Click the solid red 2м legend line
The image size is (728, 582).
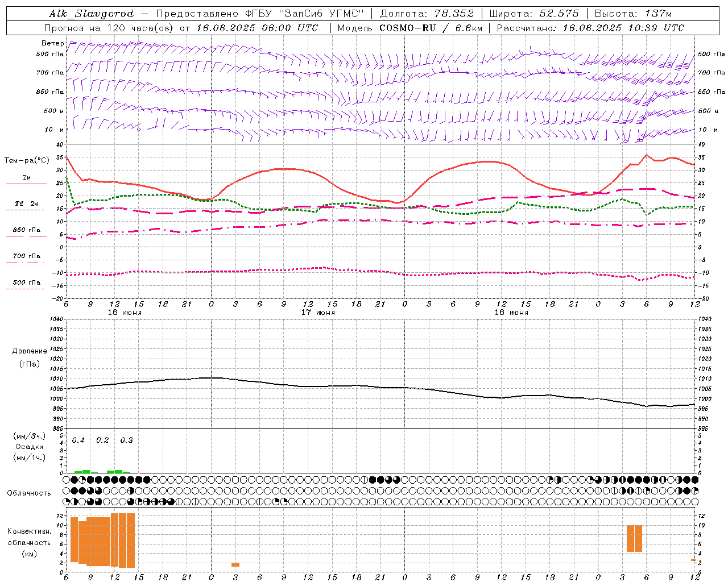pyautogui.click(x=26, y=184)
